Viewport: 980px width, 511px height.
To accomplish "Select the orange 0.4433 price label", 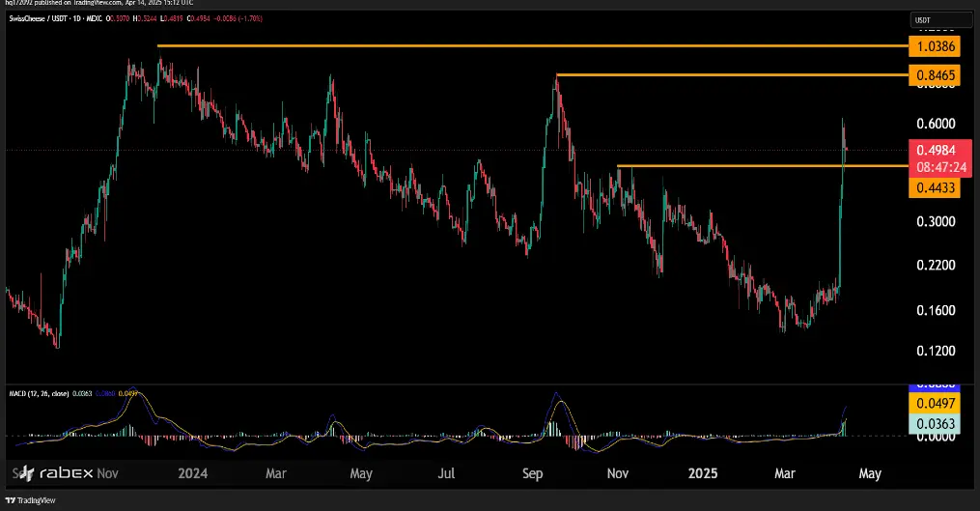I will (934, 187).
